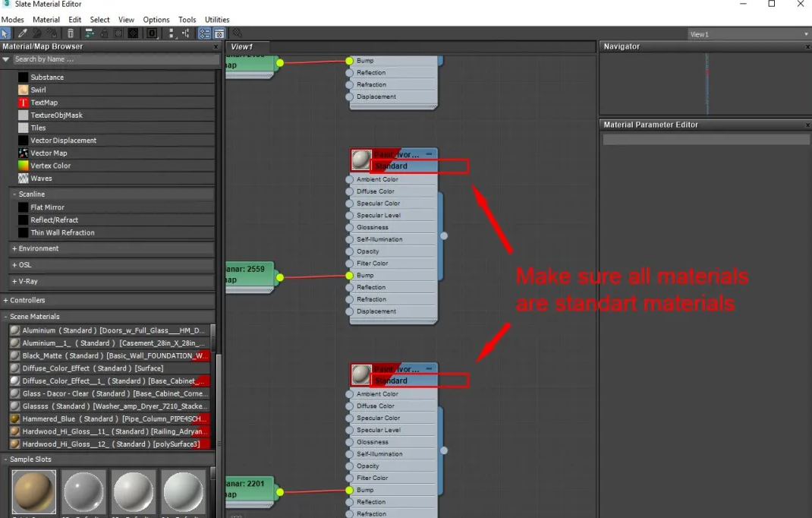Click Delete Selected trash icon

coord(71,33)
